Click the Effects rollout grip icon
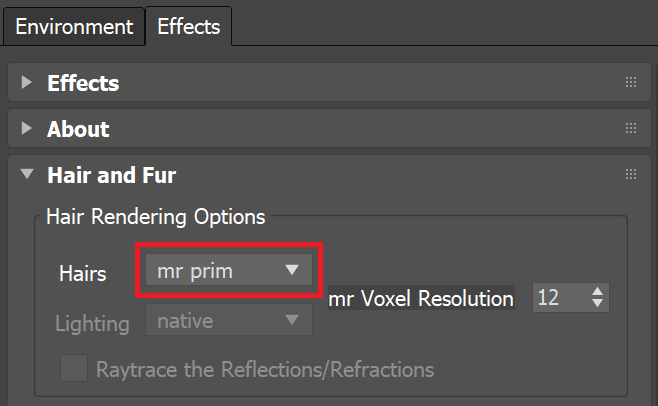The image size is (658, 406). point(631,82)
